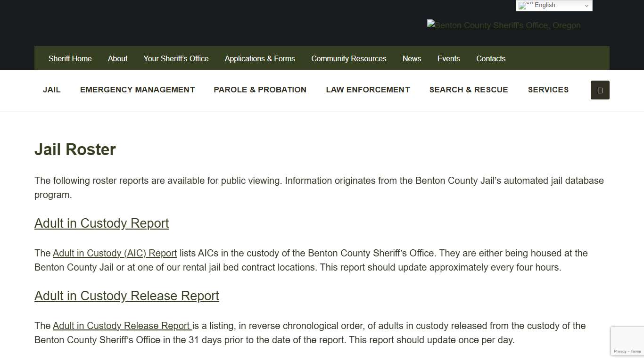Click the Adult in Custody Release Report heading link

point(126,296)
